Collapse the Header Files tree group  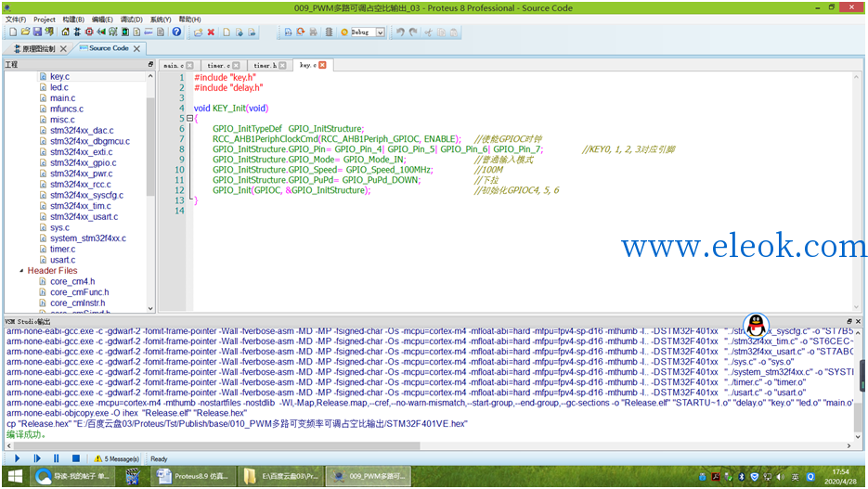(x=21, y=271)
